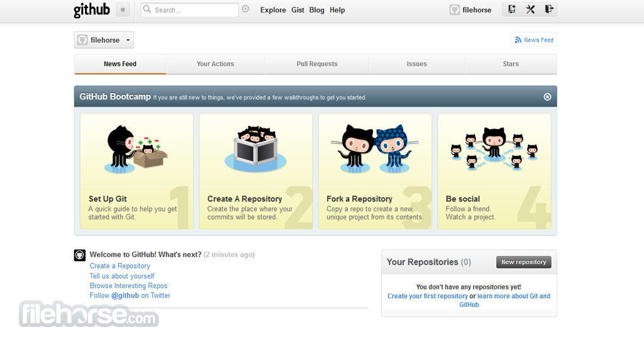Open the Fork a Repository octocats illustration
The image size is (644, 346).
tap(375, 148)
